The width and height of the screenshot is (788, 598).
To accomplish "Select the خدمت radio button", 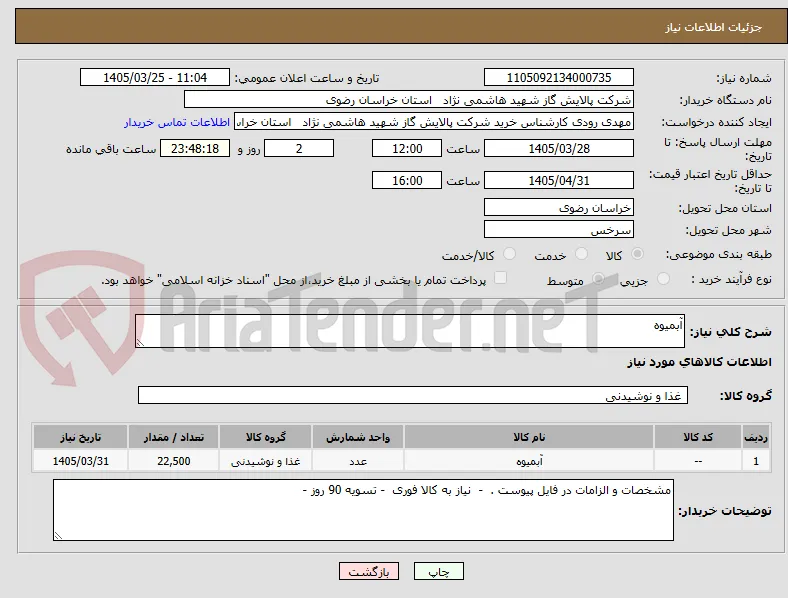I will click(581, 254).
